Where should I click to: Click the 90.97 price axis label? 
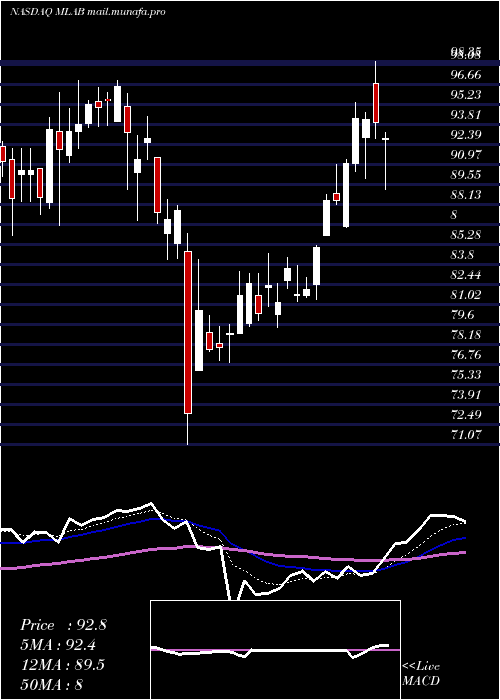click(466, 155)
